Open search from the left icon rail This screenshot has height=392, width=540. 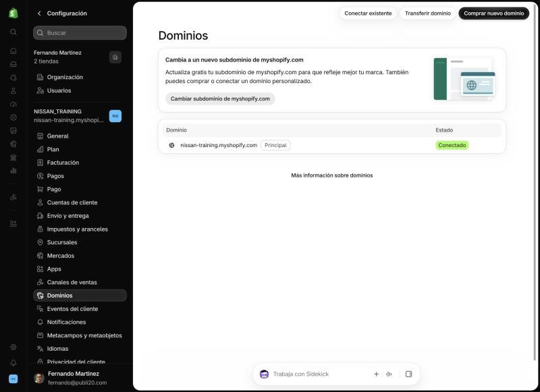pyautogui.click(x=13, y=32)
